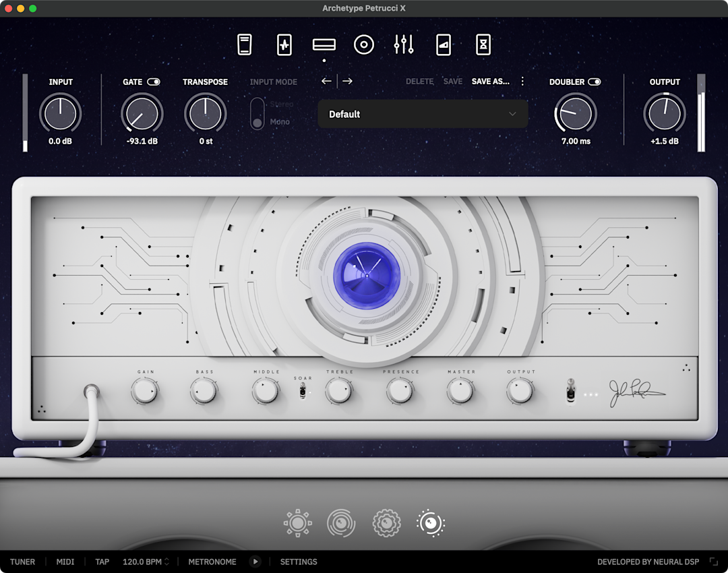The width and height of the screenshot is (728, 573).
Task: Click the amp TREBLE knob
Action: (339, 391)
